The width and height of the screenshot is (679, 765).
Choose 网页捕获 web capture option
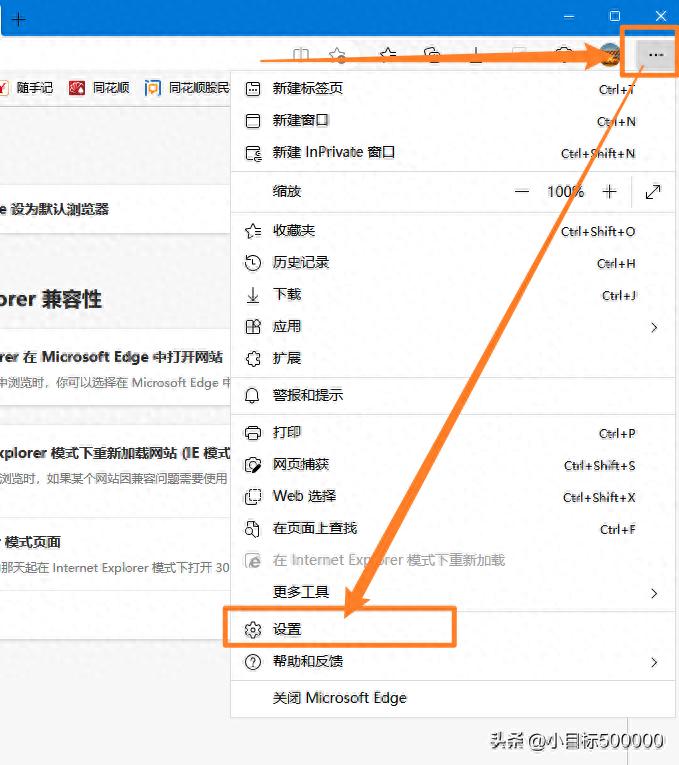point(300,465)
